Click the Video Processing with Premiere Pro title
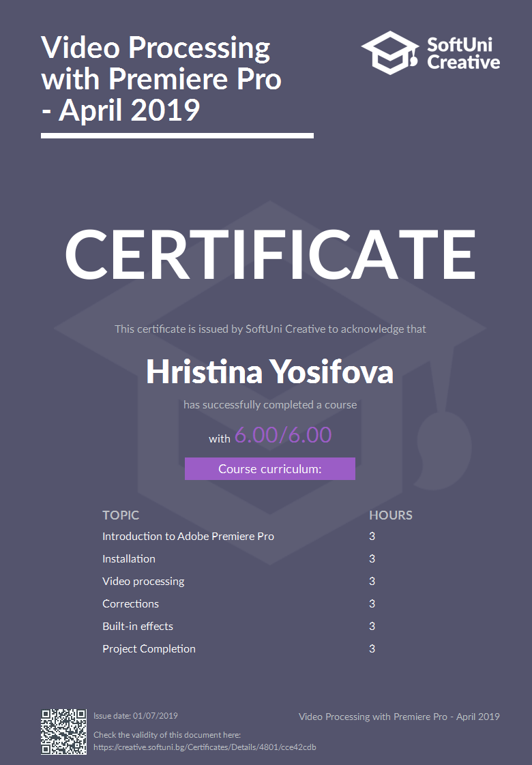The height and width of the screenshot is (765, 532). [x=161, y=79]
